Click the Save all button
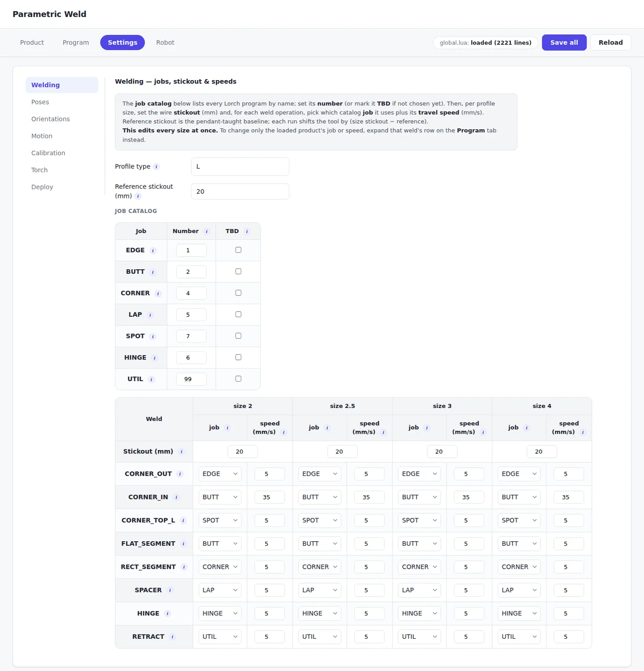This screenshot has height=671, width=644. tap(564, 42)
